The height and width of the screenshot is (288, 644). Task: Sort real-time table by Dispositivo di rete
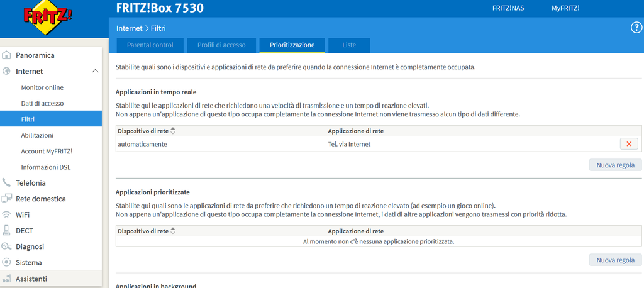click(172, 131)
